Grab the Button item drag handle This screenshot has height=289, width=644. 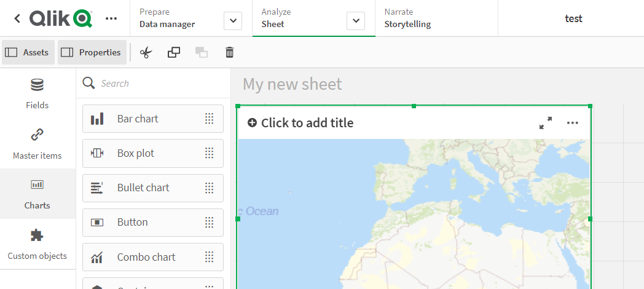[x=210, y=223]
